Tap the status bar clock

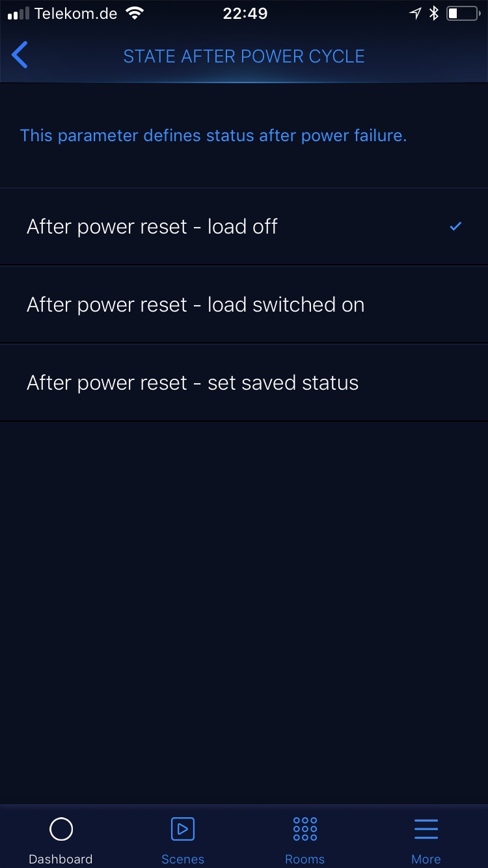(x=245, y=14)
